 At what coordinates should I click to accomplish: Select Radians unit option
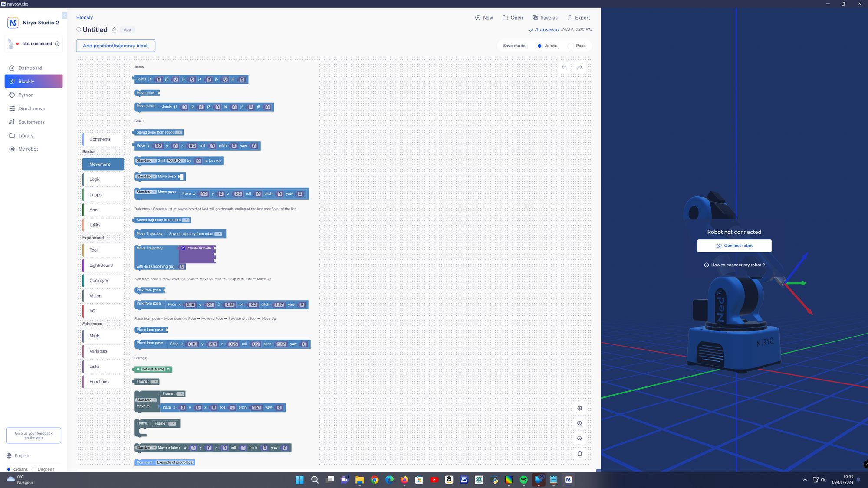[x=9, y=469]
